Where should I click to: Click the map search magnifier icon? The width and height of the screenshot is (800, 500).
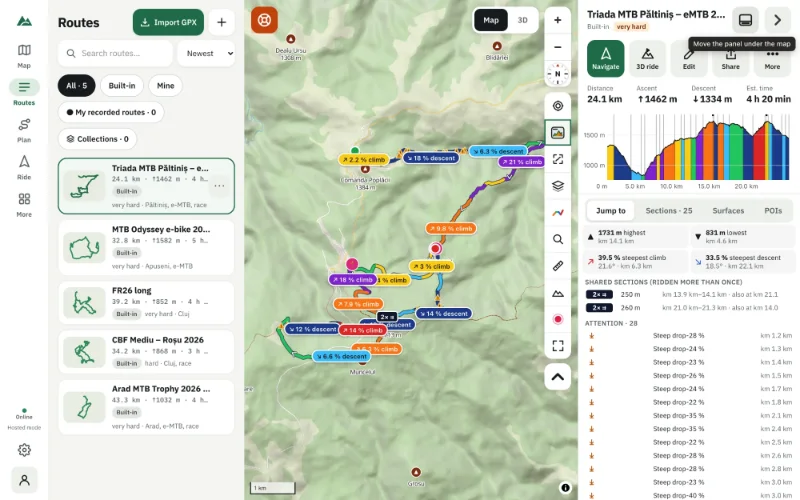558,239
